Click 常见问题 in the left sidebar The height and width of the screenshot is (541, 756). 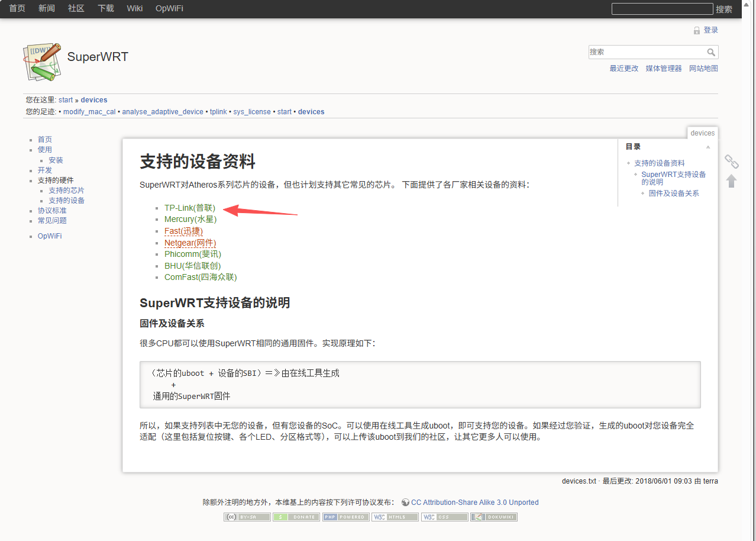(52, 221)
